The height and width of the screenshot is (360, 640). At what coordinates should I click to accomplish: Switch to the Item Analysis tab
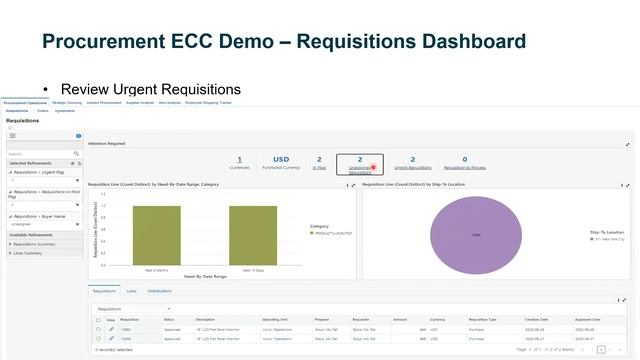pyautogui.click(x=169, y=103)
